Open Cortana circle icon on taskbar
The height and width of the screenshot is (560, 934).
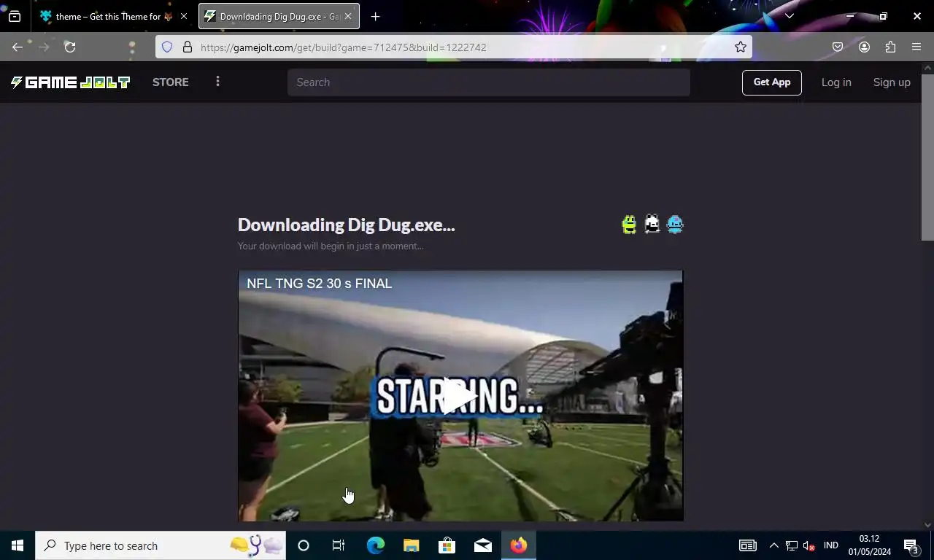304,545
